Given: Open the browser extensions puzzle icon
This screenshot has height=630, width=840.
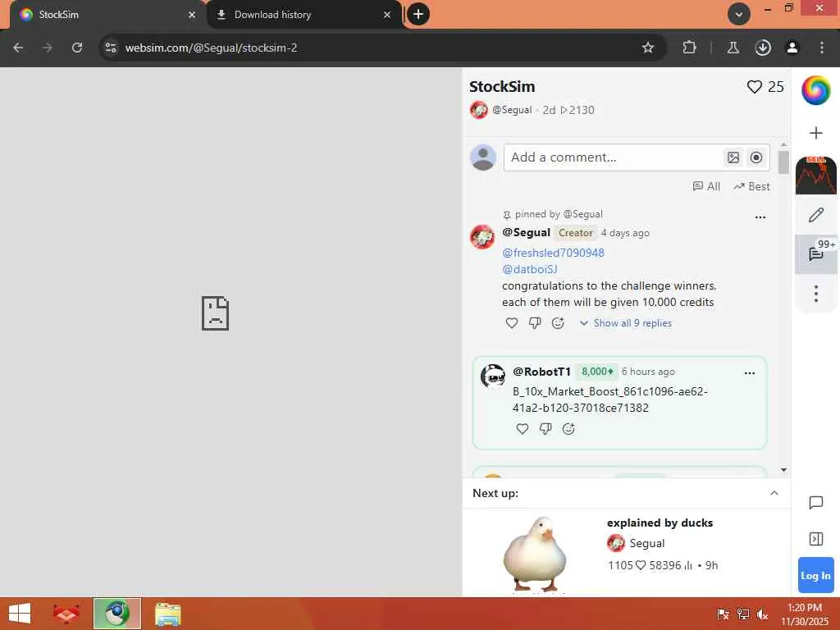Looking at the screenshot, I should click(689, 48).
